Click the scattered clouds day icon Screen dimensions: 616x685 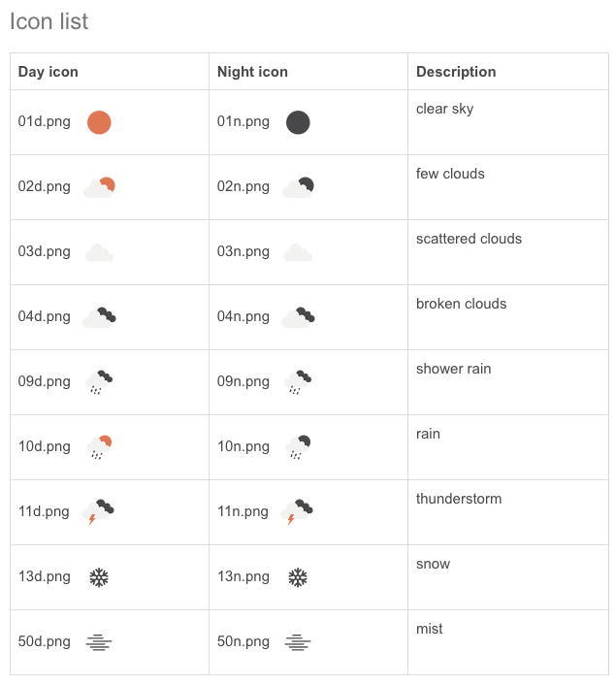coord(99,252)
